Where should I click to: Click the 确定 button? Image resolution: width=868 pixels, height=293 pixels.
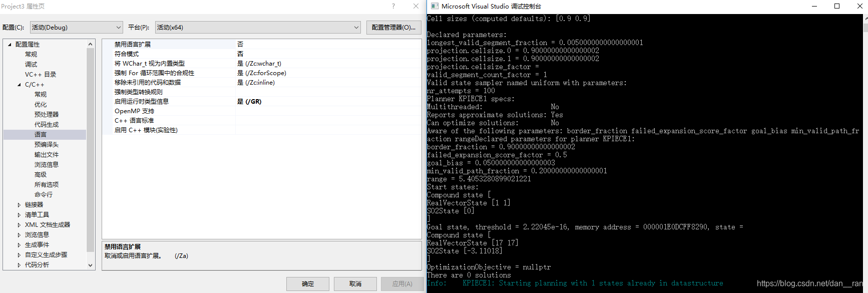click(x=308, y=284)
